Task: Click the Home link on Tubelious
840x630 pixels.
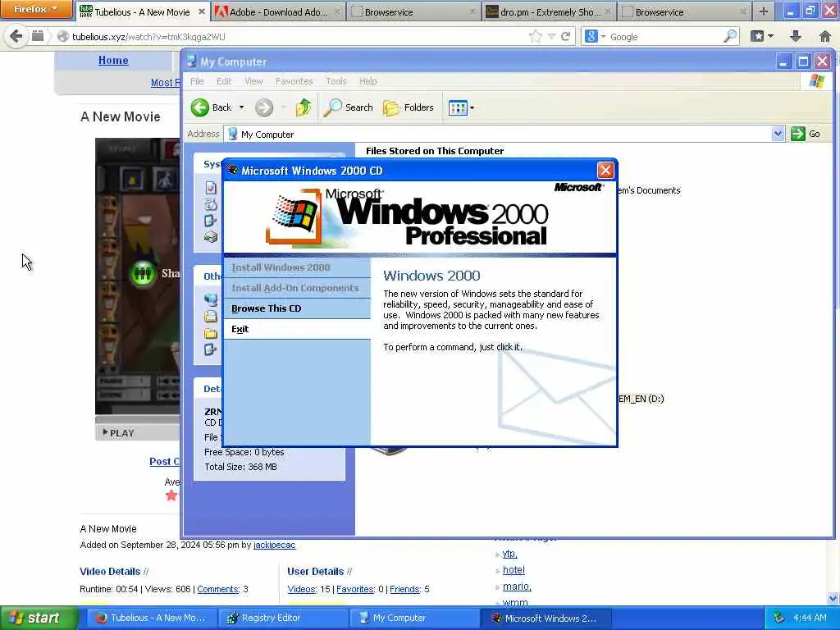Action: (113, 60)
